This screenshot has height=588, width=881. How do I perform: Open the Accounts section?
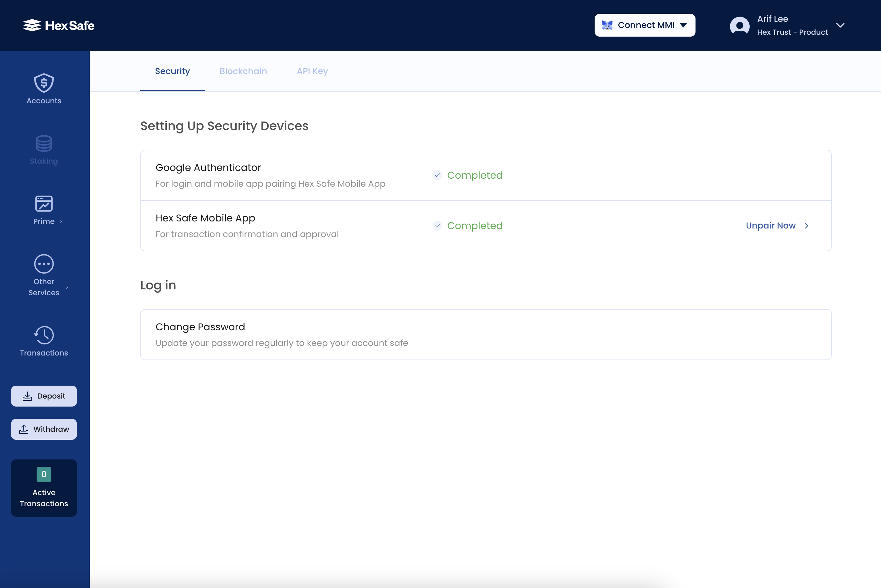(44, 89)
